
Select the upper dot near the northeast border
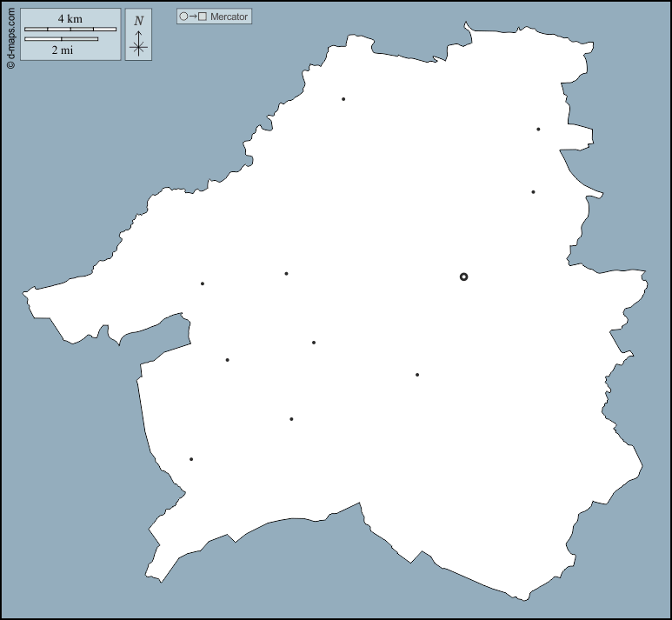click(x=538, y=130)
